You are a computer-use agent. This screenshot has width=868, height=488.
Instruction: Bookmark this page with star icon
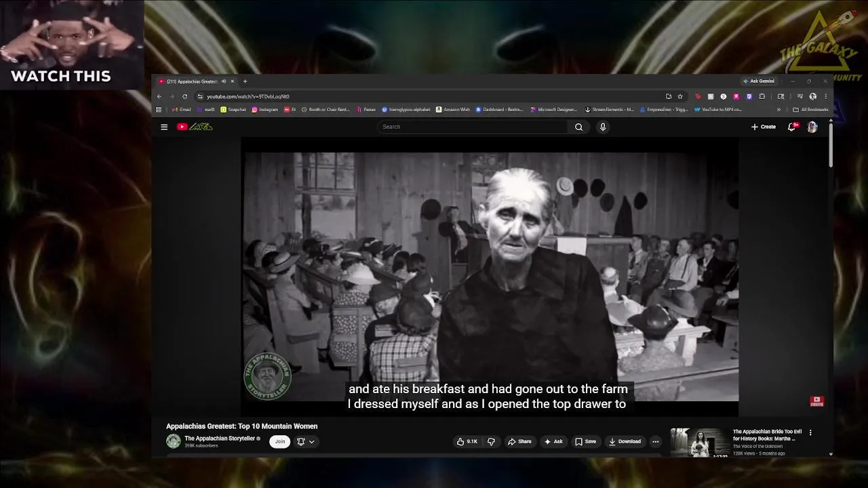coord(680,96)
